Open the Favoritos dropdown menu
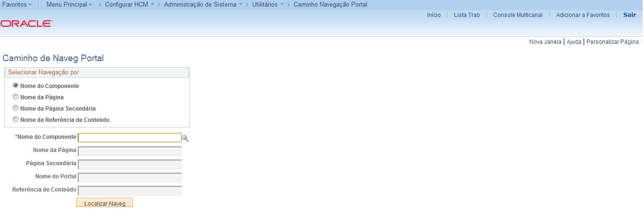644x224 pixels. pyautogui.click(x=17, y=4)
